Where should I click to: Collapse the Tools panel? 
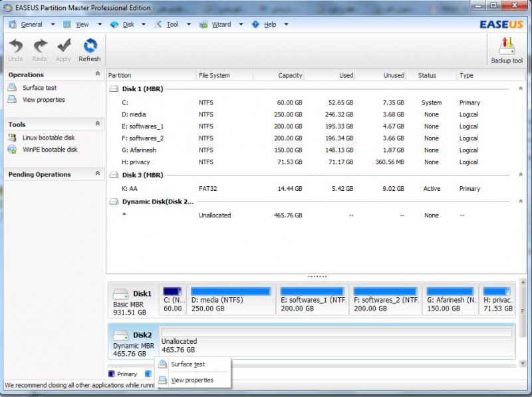tap(98, 124)
